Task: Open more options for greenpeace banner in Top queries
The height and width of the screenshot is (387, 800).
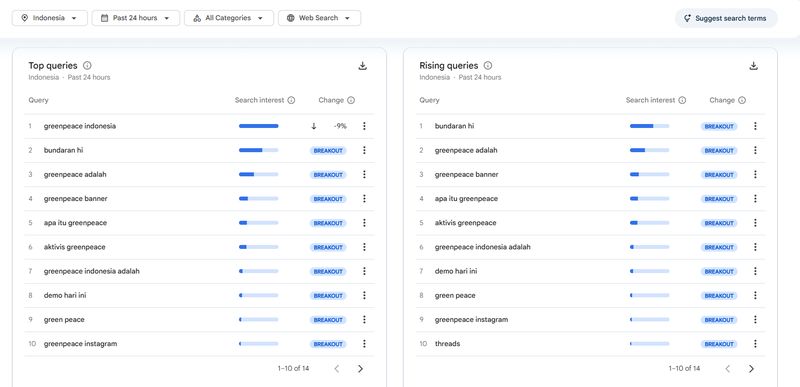Action: 364,198
